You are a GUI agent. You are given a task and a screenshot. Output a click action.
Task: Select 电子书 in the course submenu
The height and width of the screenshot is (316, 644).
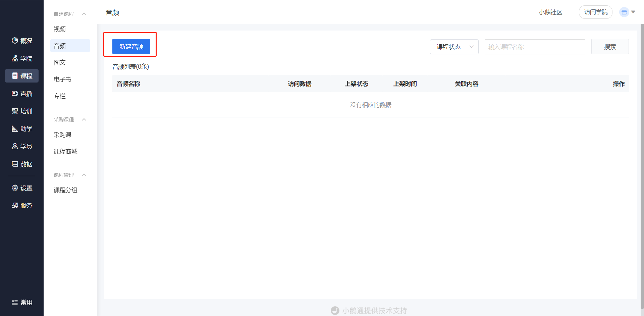[62, 79]
